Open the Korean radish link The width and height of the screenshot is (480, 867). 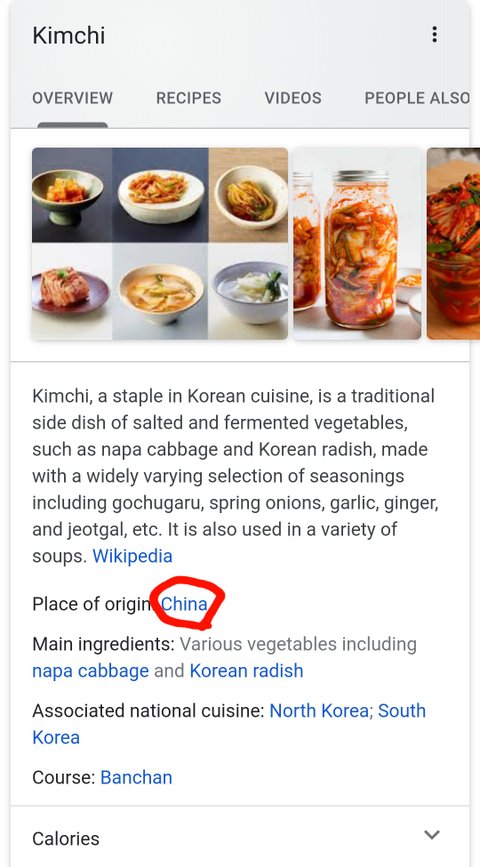tap(246, 671)
